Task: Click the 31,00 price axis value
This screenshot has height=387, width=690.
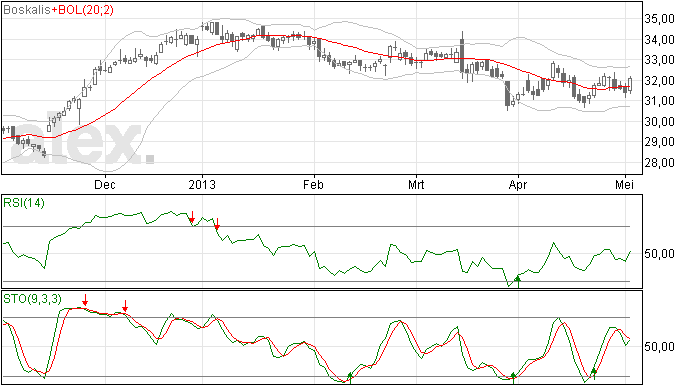Action: pos(660,101)
